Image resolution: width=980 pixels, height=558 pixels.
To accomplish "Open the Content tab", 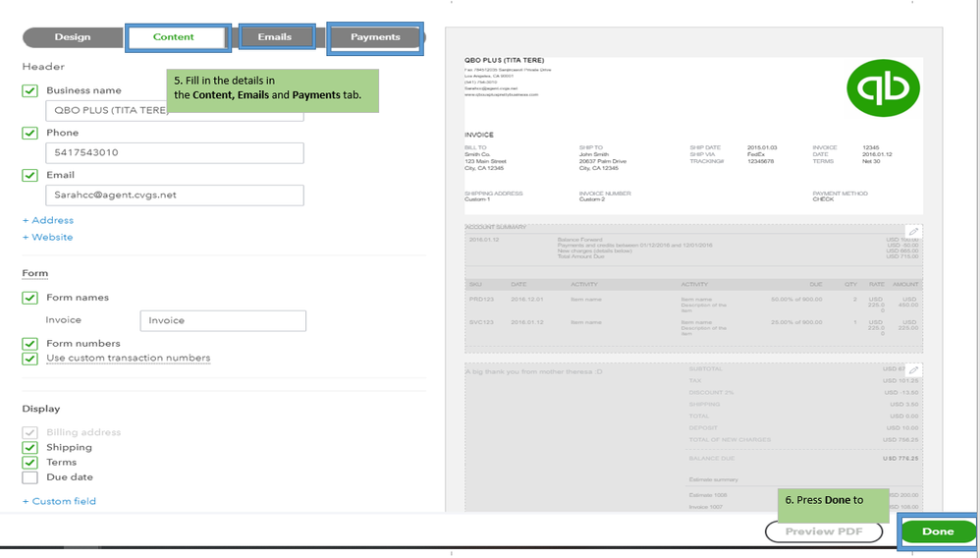I will tap(174, 37).
